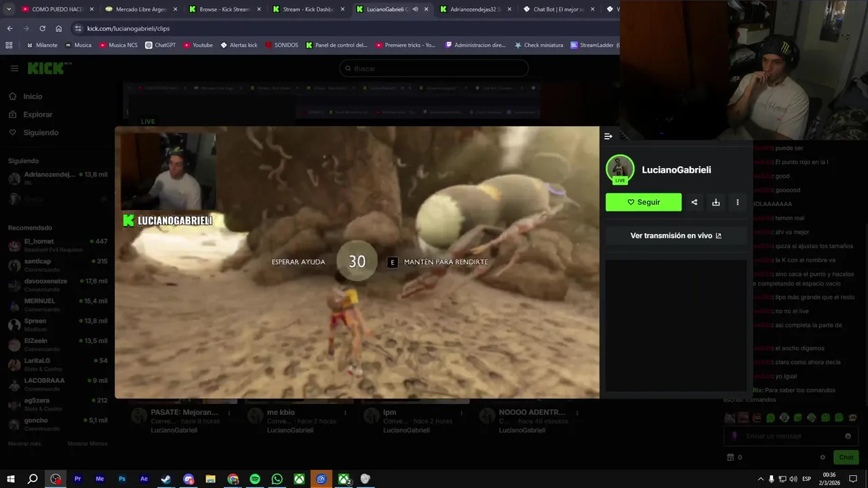The width and height of the screenshot is (868, 488).
Task: Click Mostrar Menos in sidebar
Action: click(x=87, y=444)
